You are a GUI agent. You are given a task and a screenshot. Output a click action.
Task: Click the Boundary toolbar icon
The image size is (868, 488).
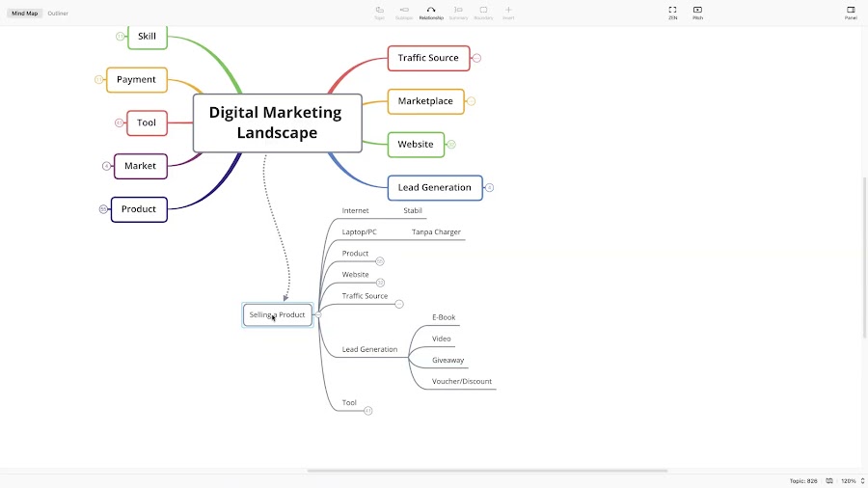[x=483, y=13]
